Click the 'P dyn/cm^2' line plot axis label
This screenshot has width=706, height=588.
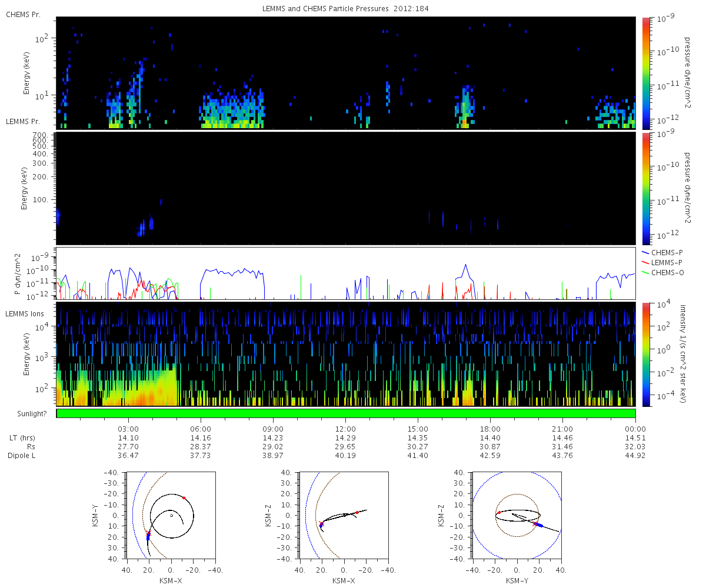pyautogui.click(x=18, y=274)
